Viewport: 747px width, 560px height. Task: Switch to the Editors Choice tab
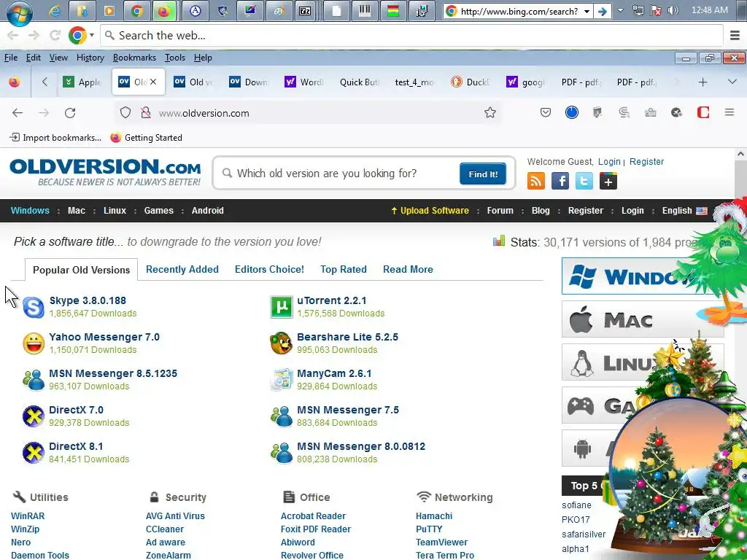[x=269, y=270]
